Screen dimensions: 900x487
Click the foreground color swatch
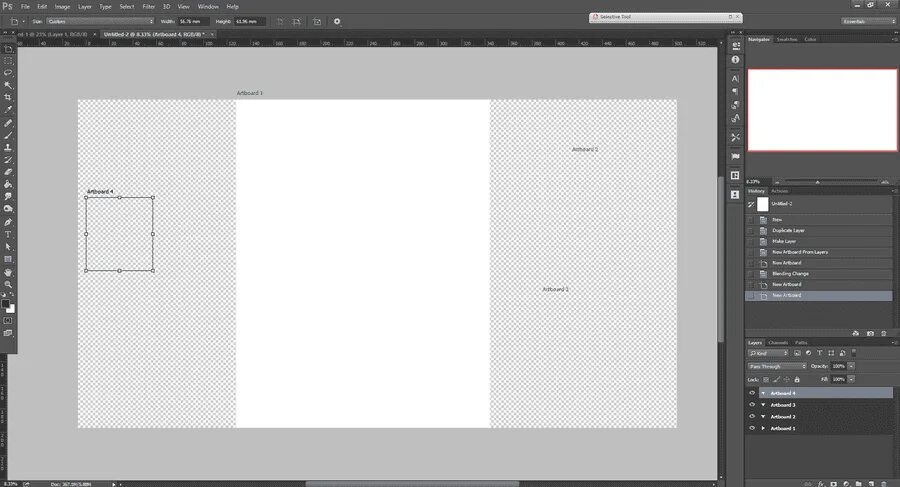[6, 304]
